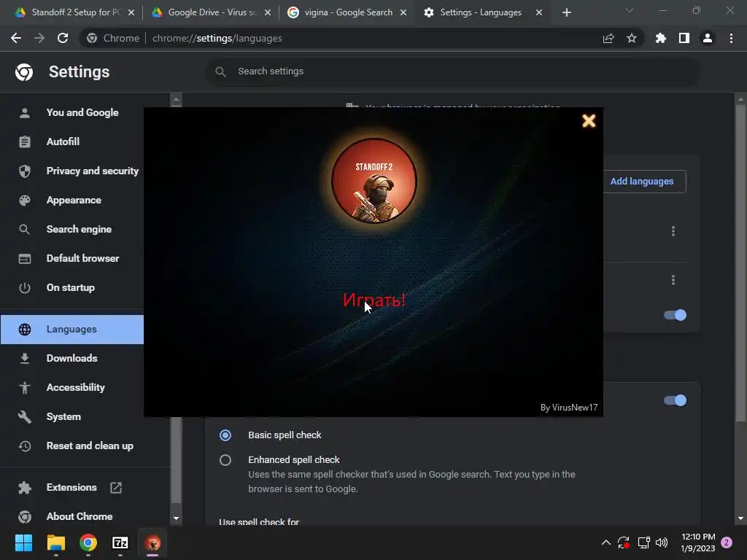The image size is (747, 560).
Task: Open Downloads settings section
Action: 71,358
